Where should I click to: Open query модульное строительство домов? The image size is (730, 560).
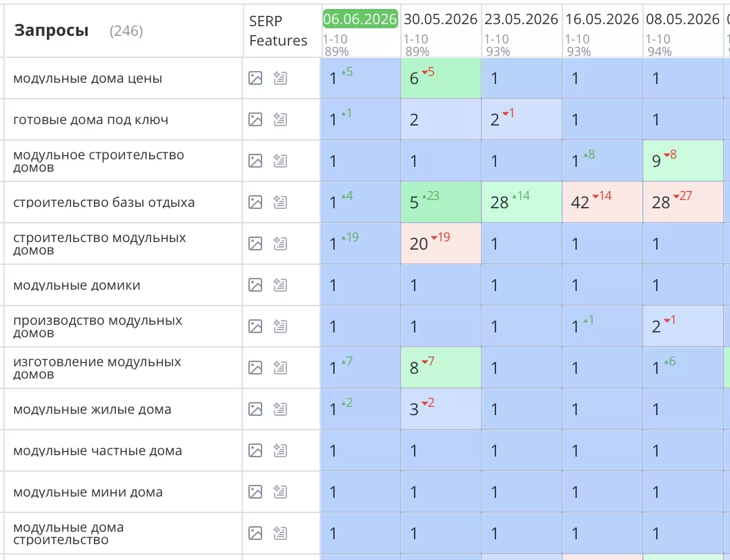(x=98, y=161)
